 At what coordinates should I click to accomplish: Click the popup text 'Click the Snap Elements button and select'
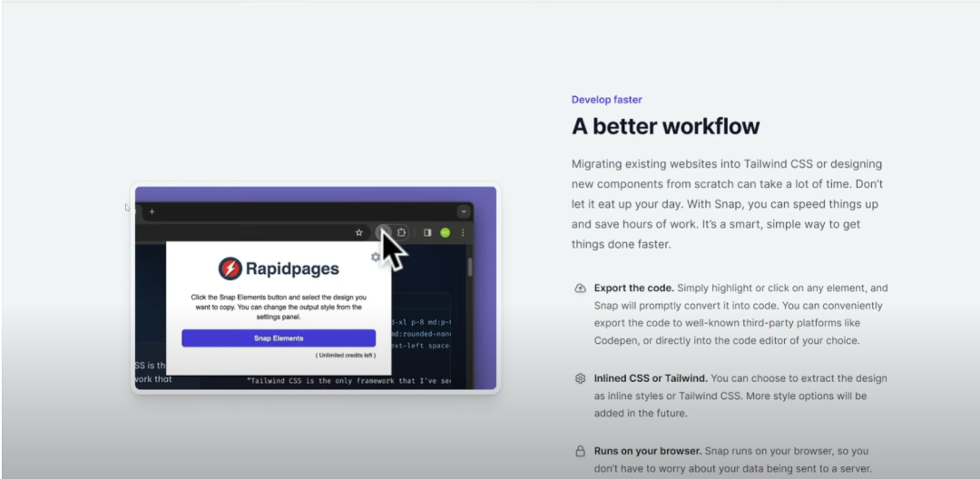click(x=279, y=308)
